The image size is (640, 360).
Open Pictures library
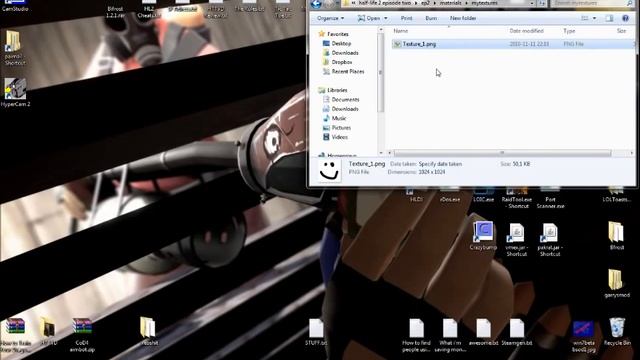click(337, 128)
